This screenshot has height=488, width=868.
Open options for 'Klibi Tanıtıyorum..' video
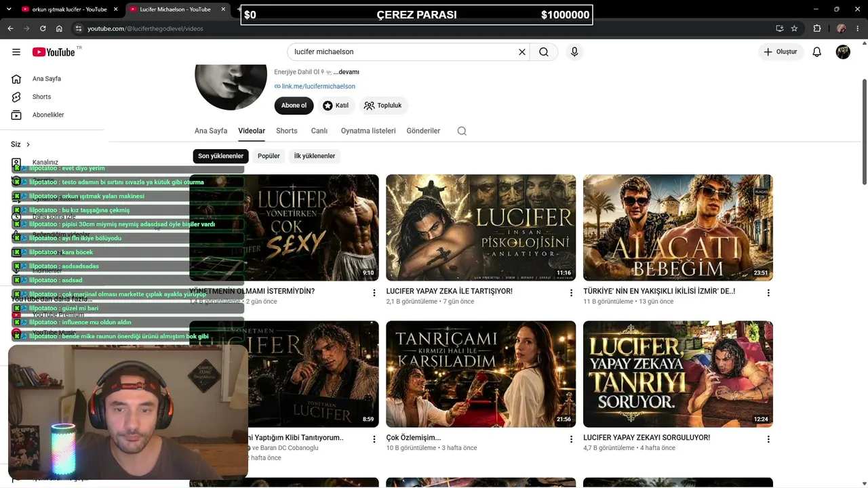(374, 439)
